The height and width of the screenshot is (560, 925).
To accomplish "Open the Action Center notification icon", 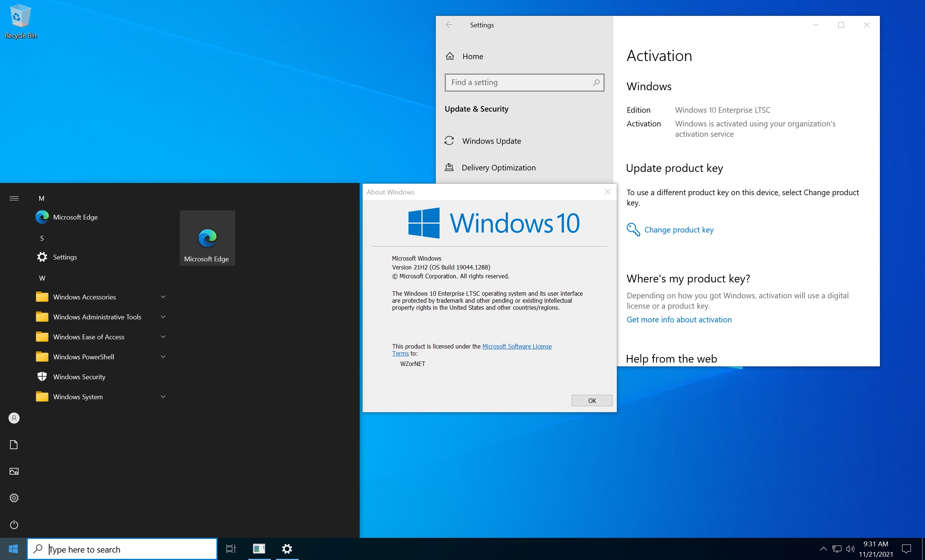I will (906, 549).
